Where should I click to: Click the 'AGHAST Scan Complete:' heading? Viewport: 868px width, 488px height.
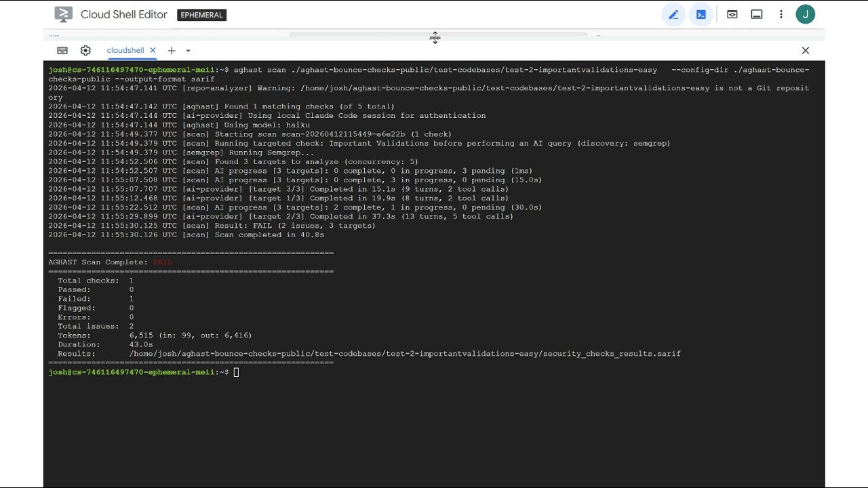coord(98,262)
